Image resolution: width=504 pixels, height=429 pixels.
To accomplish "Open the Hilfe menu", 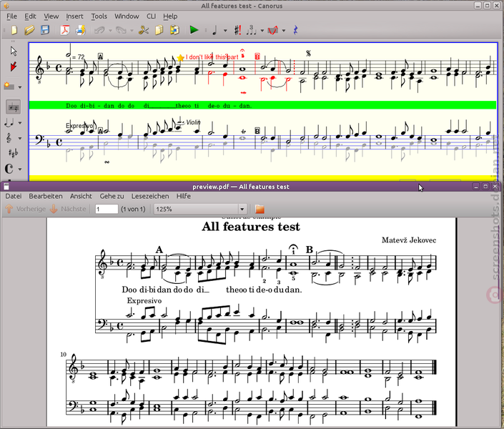I will pos(183,196).
